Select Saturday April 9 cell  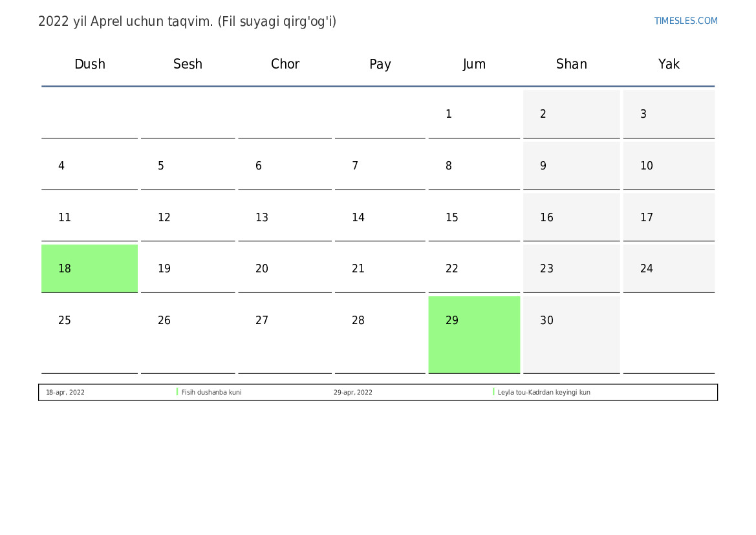(x=571, y=166)
